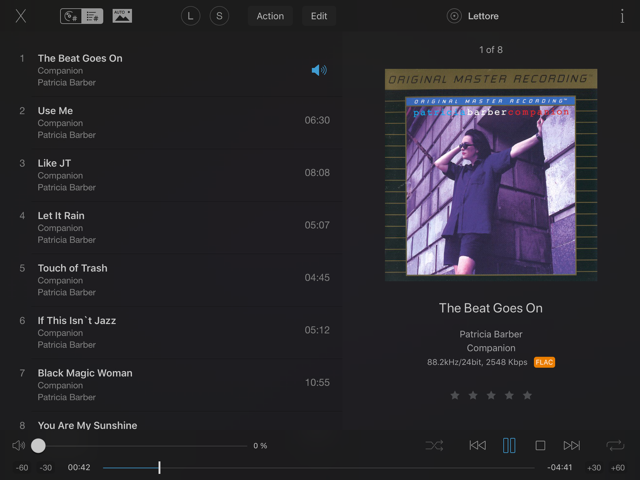The height and width of the screenshot is (480, 640).
Task: Rate the track three stars
Action: pos(491,395)
